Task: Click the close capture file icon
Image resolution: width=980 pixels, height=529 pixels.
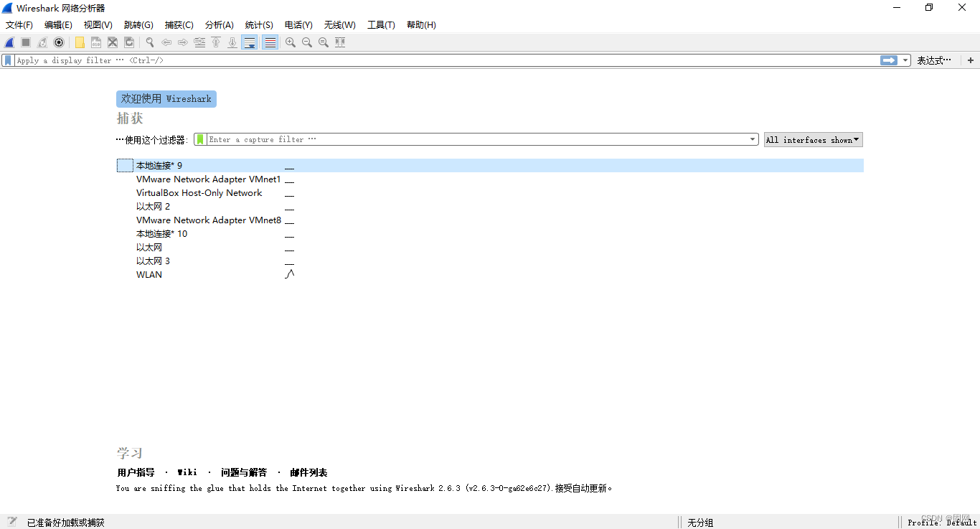Action: [x=113, y=42]
